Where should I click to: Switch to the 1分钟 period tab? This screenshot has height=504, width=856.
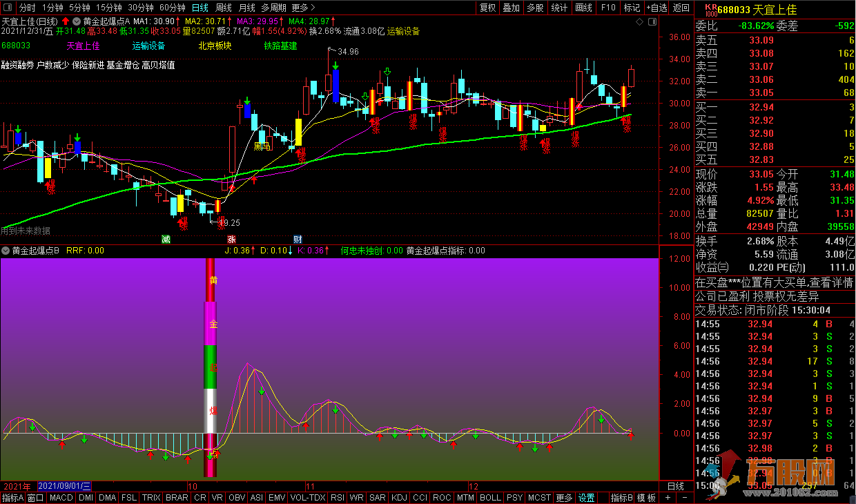[52, 8]
